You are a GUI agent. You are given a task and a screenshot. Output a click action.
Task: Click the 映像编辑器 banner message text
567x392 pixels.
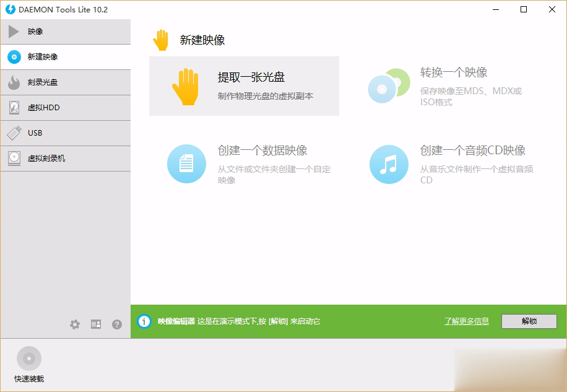click(x=239, y=321)
